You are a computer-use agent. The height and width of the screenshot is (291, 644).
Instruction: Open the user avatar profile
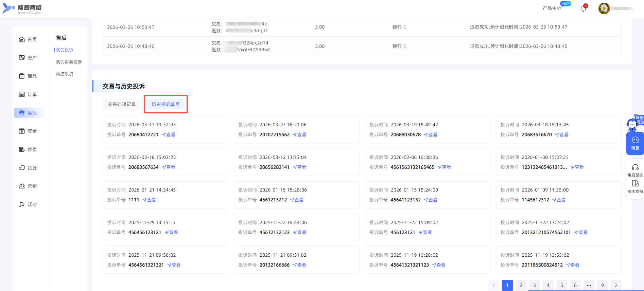click(604, 8)
